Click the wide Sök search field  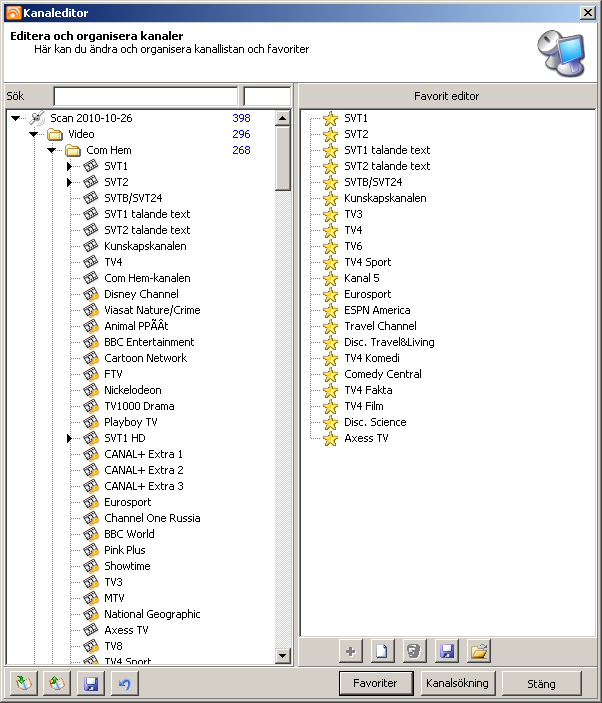pos(146,96)
